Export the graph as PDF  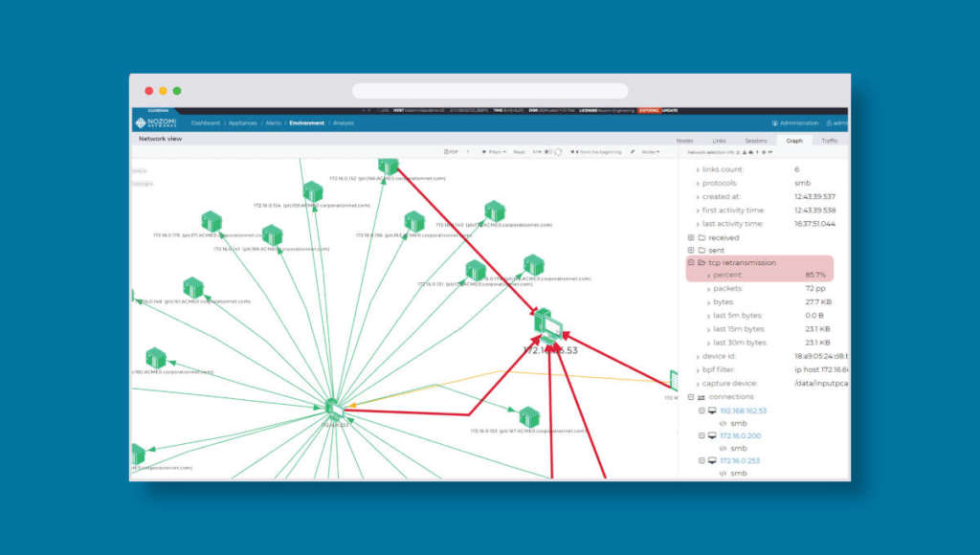tap(452, 152)
